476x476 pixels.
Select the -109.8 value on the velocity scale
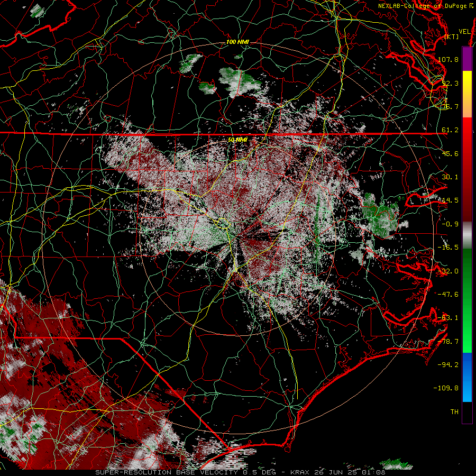[x=446, y=388]
